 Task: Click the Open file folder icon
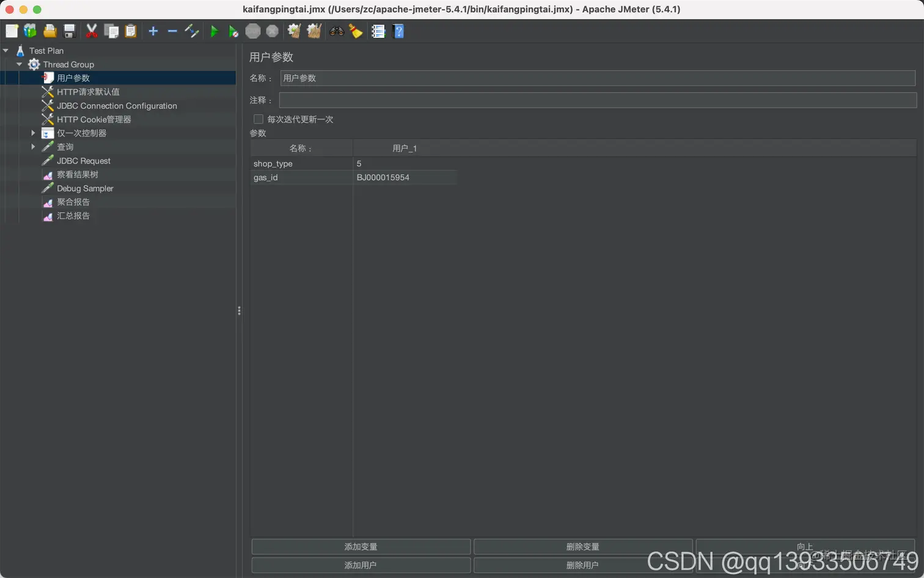point(50,31)
